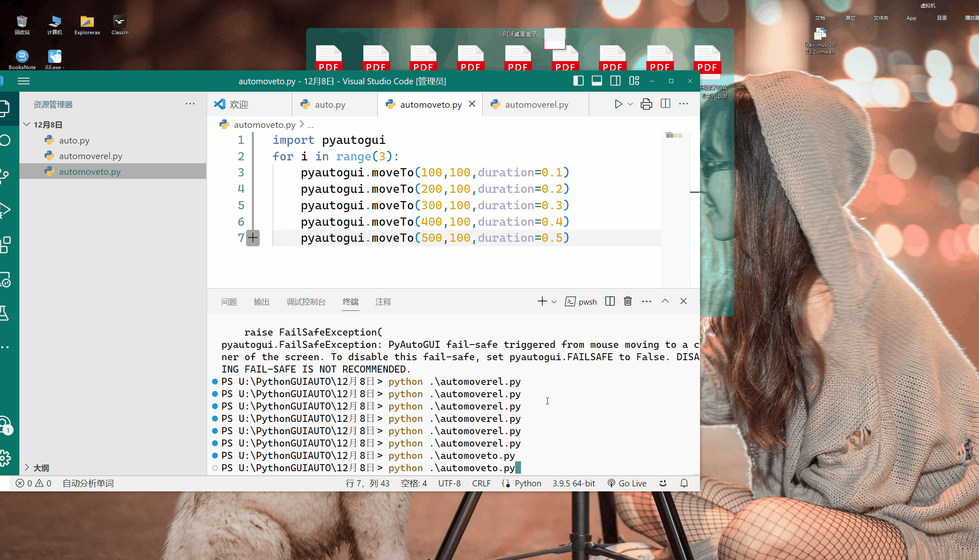Image resolution: width=979 pixels, height=560 pixels.
Task: Open automoverel.py in the file explorer
Action: 113,156
